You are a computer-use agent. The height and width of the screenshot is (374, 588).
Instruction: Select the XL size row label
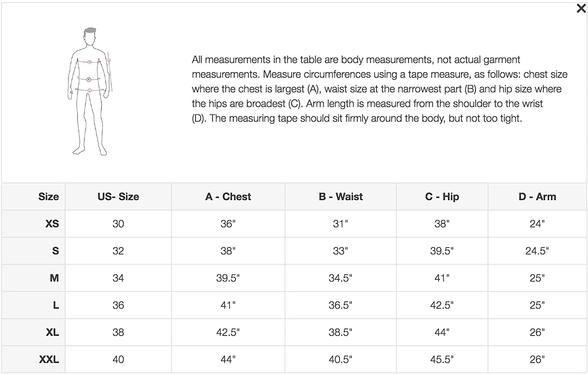point(52,332)
